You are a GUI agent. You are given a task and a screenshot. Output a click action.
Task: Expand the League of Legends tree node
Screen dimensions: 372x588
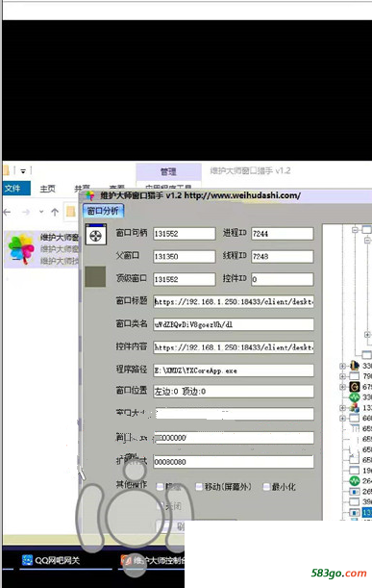(x=343, y=366)
